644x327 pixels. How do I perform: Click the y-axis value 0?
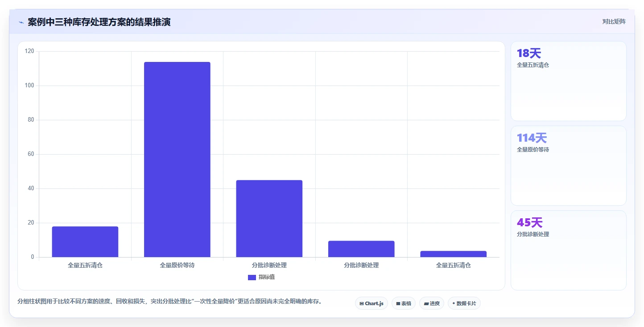coord(33,257)
